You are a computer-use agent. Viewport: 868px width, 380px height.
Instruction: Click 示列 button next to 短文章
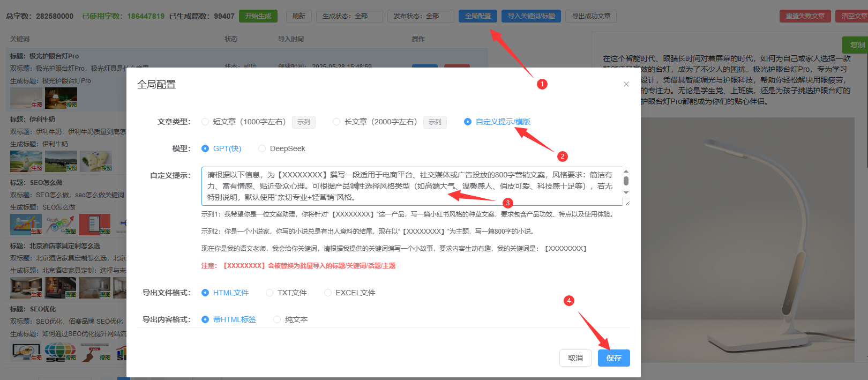[304, 122]
